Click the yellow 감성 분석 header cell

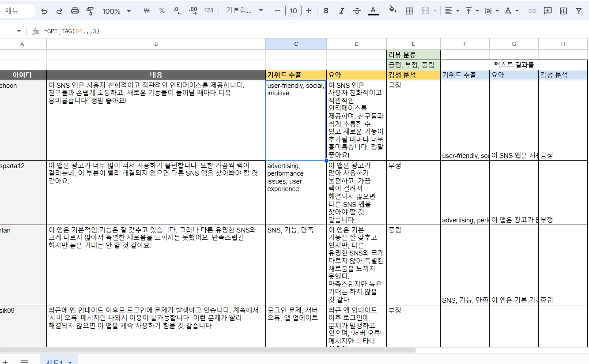coord(413,75)
